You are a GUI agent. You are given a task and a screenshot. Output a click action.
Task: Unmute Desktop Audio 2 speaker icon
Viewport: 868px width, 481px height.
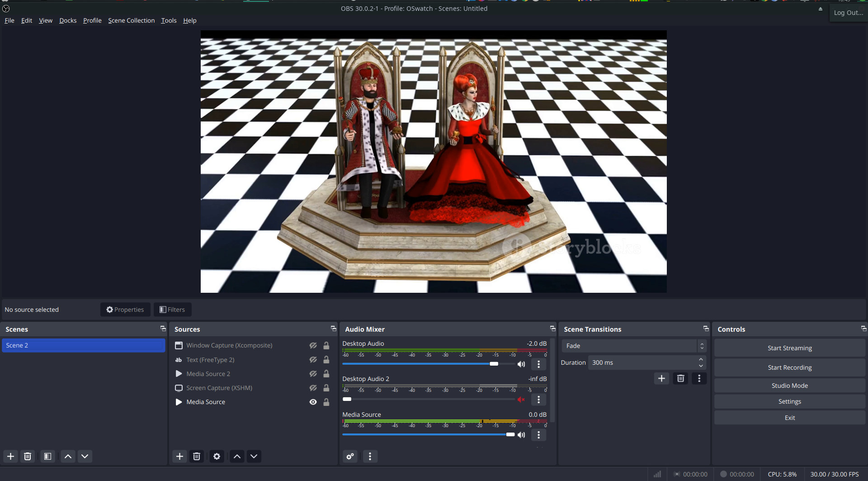pyautogui.click(x=521, y=400)
